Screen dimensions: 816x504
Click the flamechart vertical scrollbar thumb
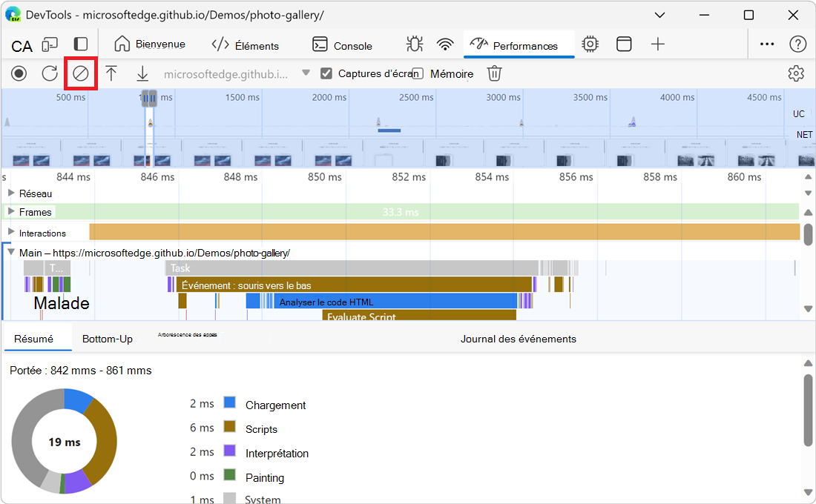pos(808,234)
